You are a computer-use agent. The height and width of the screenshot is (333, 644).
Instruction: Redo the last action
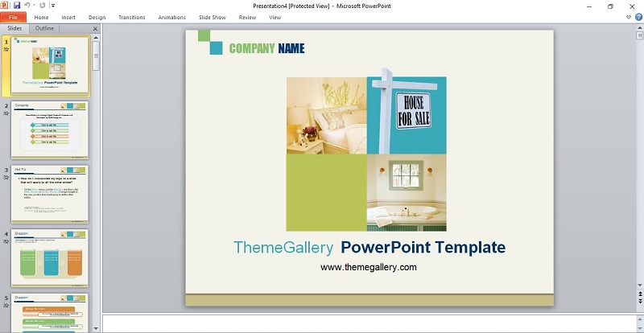(x=42, y=6)
